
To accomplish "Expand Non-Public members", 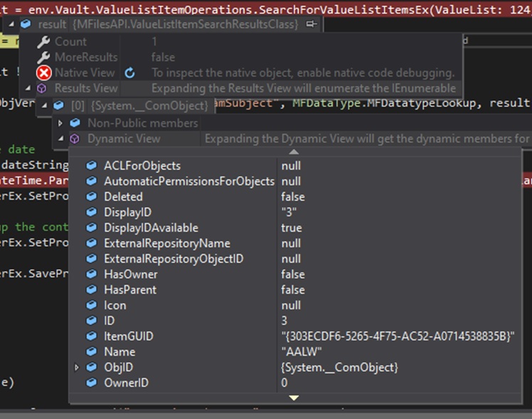I will tap(60, 123).
